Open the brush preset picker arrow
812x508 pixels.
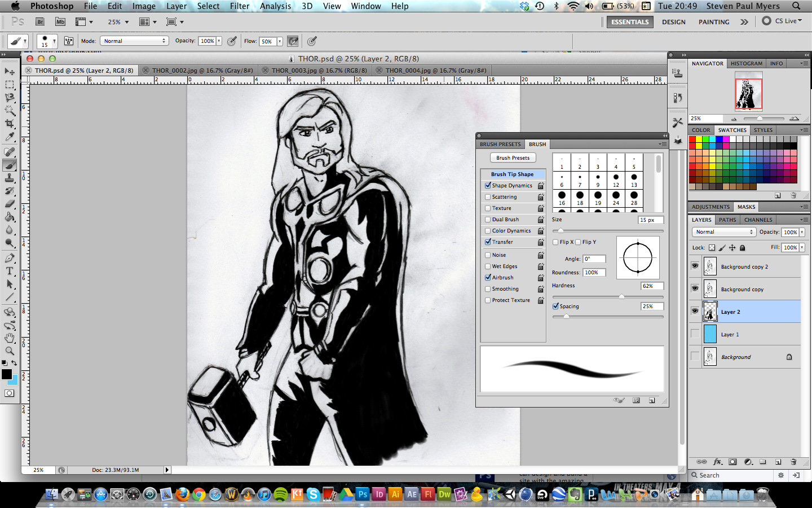(54, 41)
